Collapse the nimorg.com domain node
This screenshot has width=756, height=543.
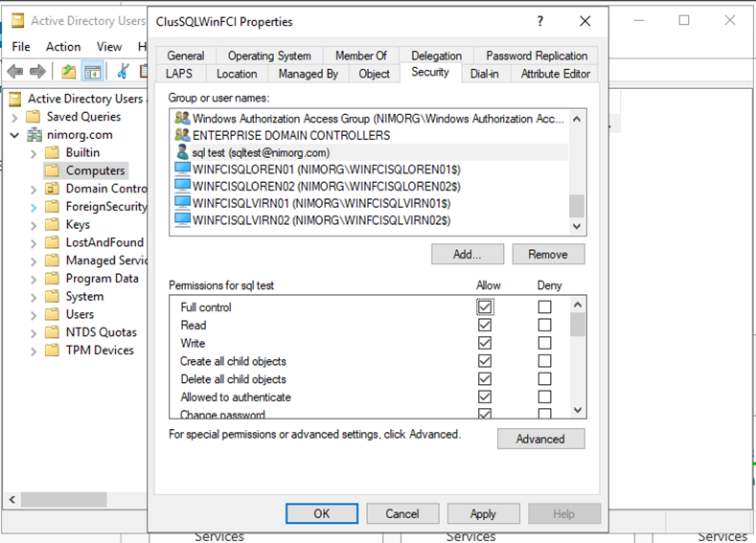click(14, 135)
